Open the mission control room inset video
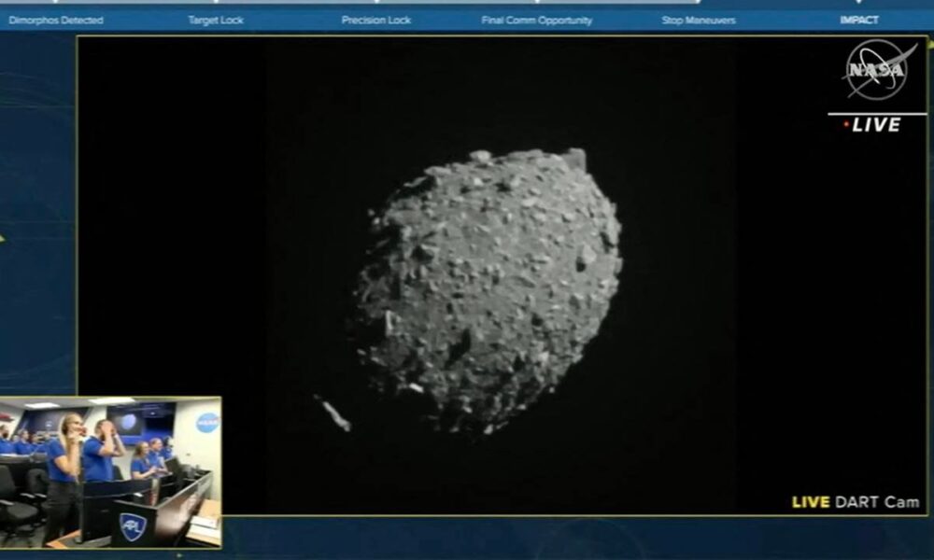Screen dimensions: 934x560 tap(111, 472)
